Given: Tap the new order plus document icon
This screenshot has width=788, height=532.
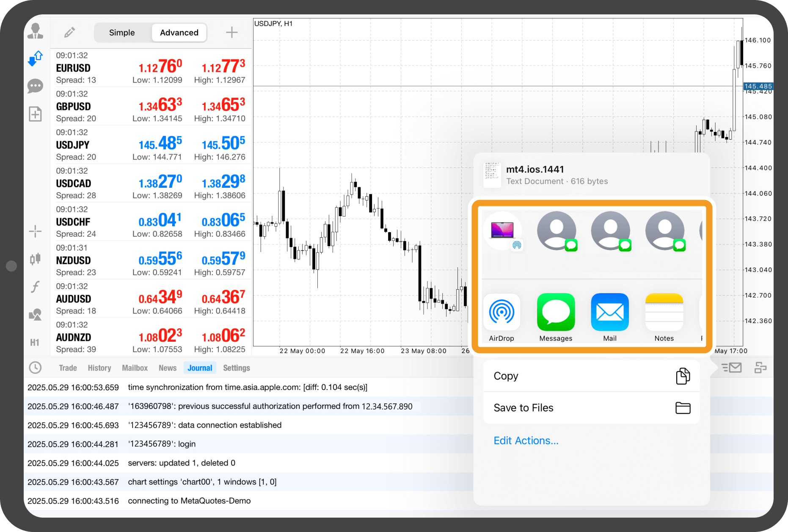Looking at the screenshot, I should pyautogui.click(x=35, y=114).
